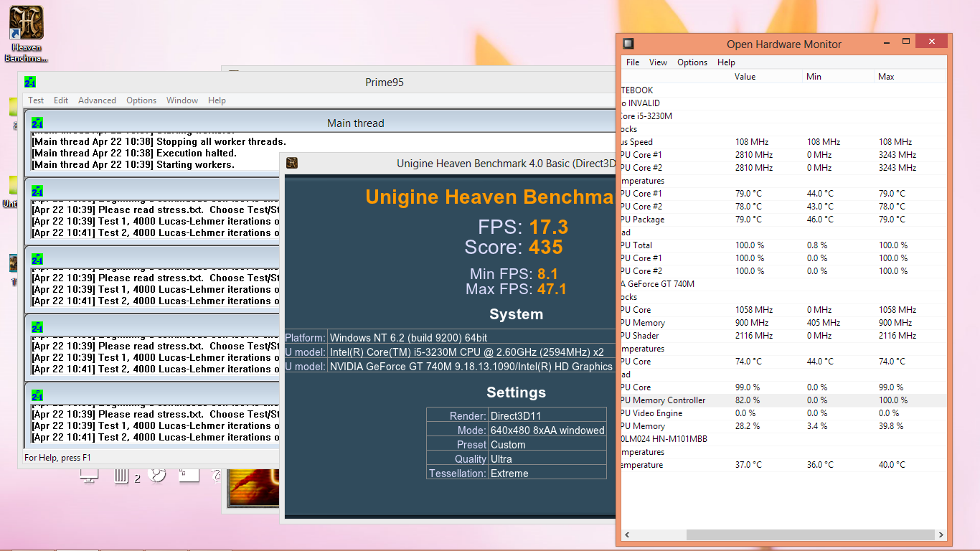Click the horizontal scrollbar left arrow

click(626, 534)
